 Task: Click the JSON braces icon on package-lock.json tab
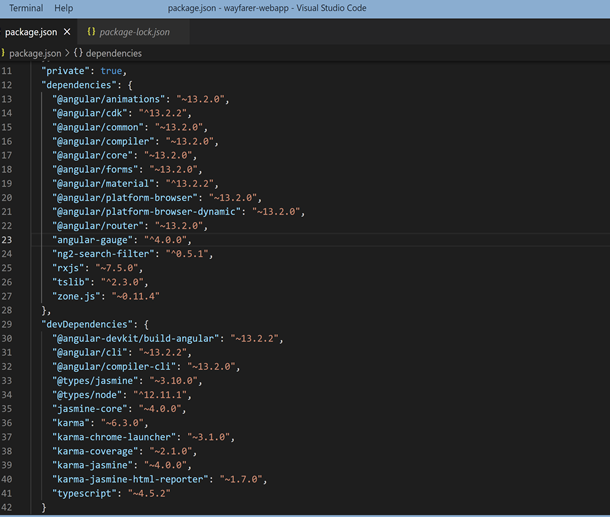click(x=91, y=32)
